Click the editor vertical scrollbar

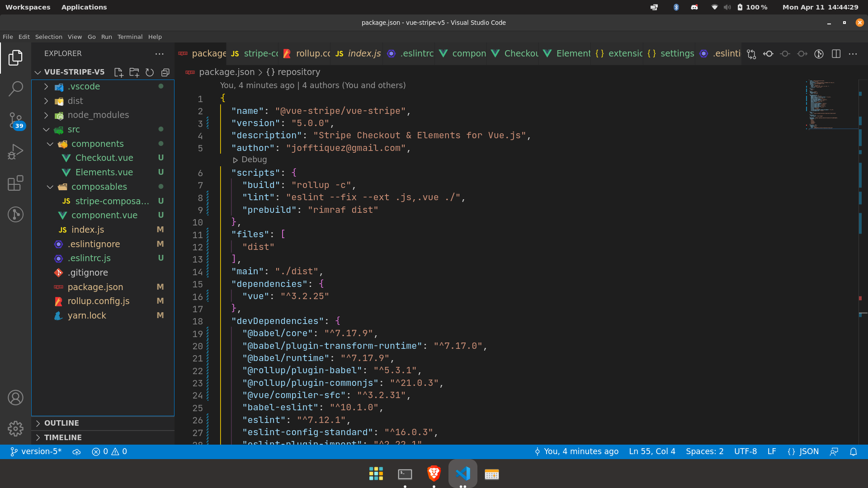point(862,181)
